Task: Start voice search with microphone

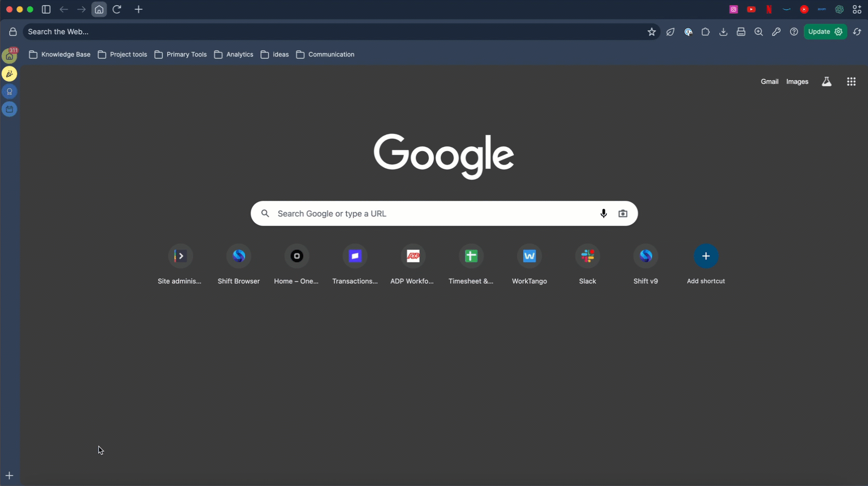Action: [x=603, y=213]
